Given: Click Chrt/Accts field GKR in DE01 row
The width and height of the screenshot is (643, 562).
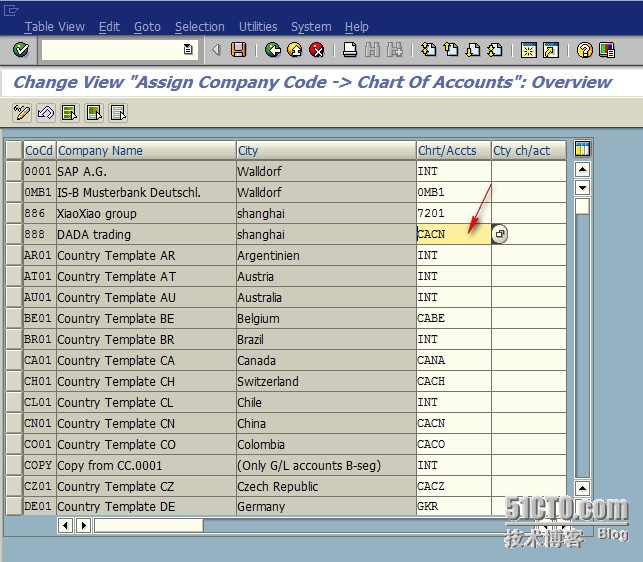Looking at the screenshot, I should [x=454, y=506].
